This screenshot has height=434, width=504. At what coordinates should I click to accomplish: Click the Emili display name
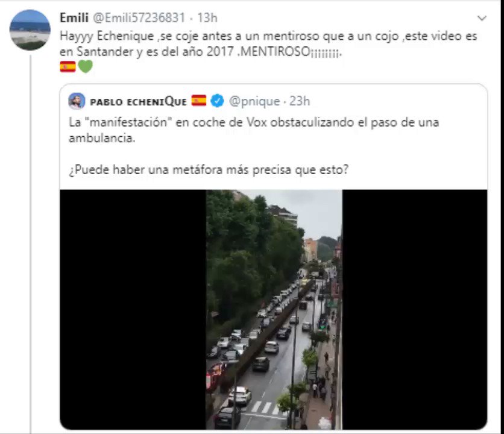pos(74,17)
